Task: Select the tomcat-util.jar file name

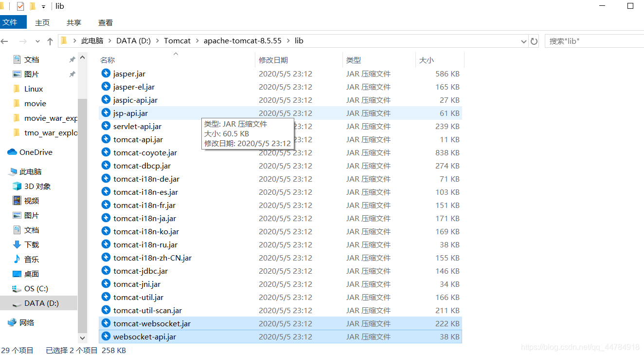Action: coord(138,297)
